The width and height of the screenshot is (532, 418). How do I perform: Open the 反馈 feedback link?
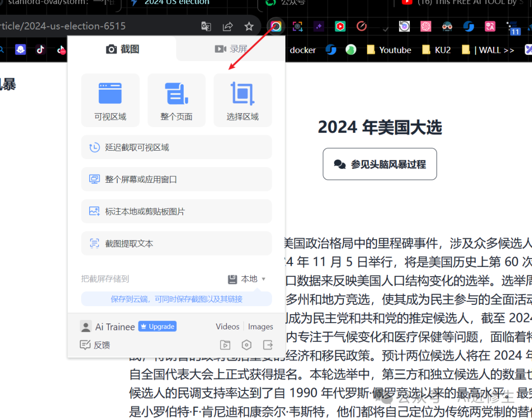95,345
